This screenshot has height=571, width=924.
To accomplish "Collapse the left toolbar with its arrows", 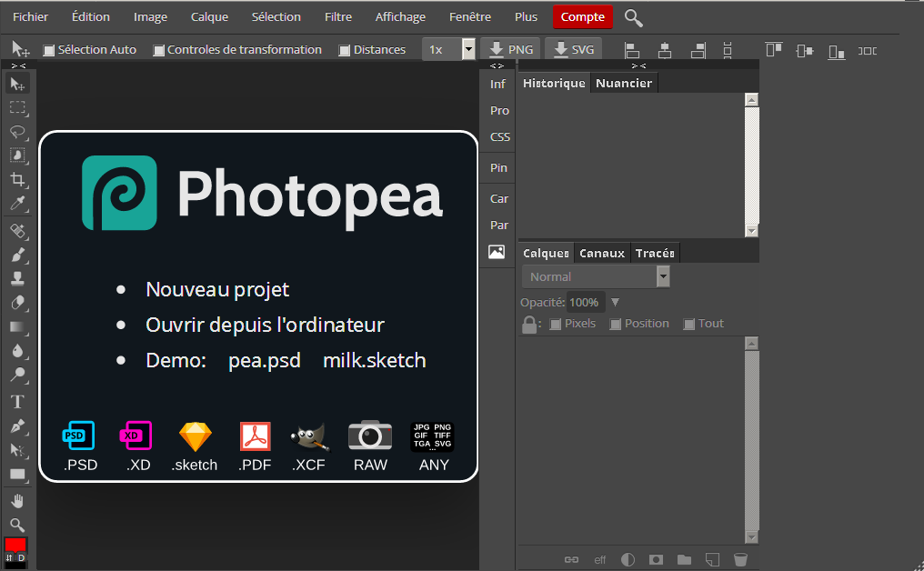I will point(18,66).
